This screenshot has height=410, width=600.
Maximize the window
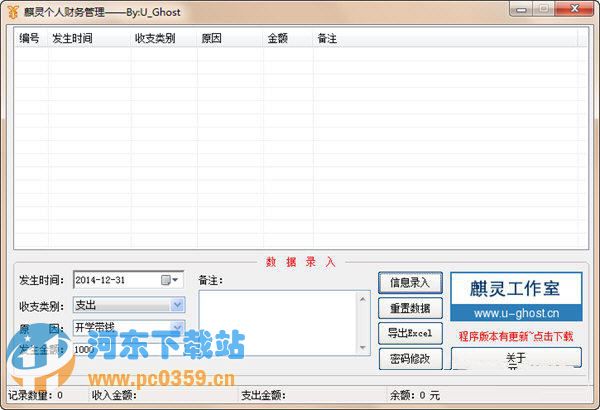pyautogui.click(x=544, y=9)
